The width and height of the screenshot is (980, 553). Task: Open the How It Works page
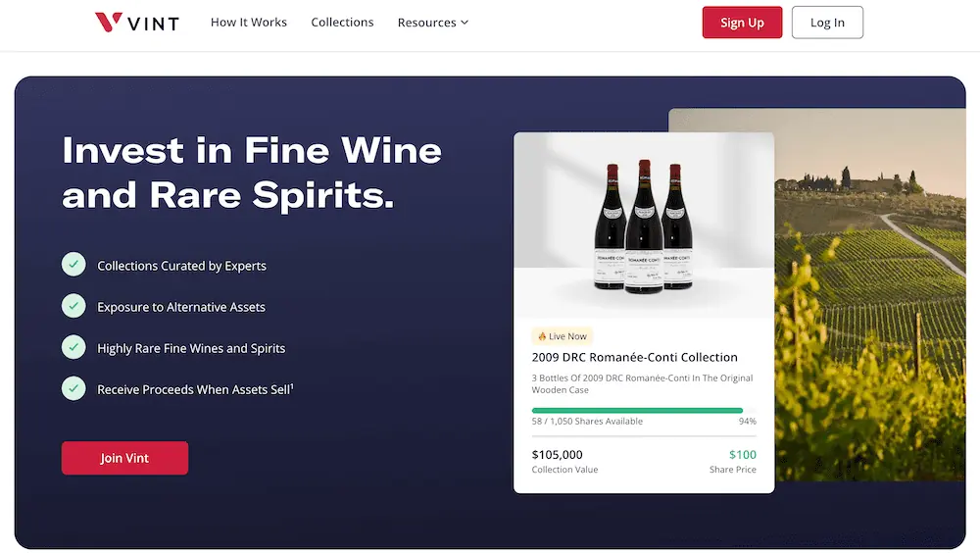(x=249, y=23)
